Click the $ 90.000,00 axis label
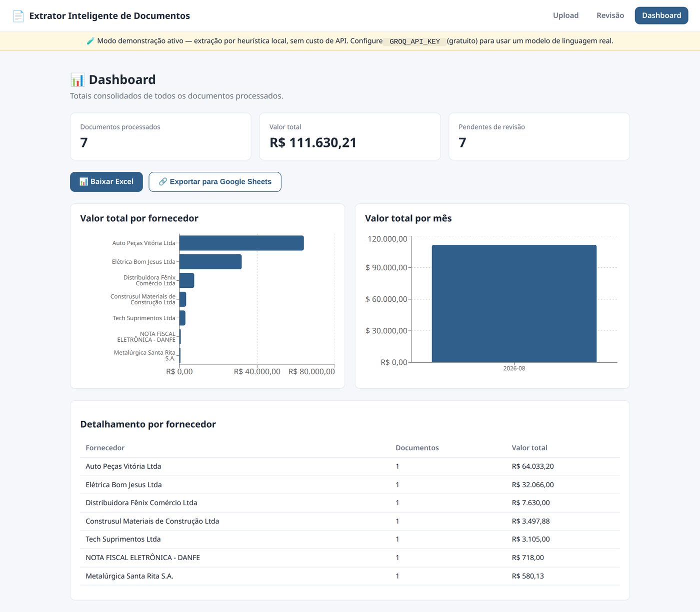The image size is (700, 612). 386,268
